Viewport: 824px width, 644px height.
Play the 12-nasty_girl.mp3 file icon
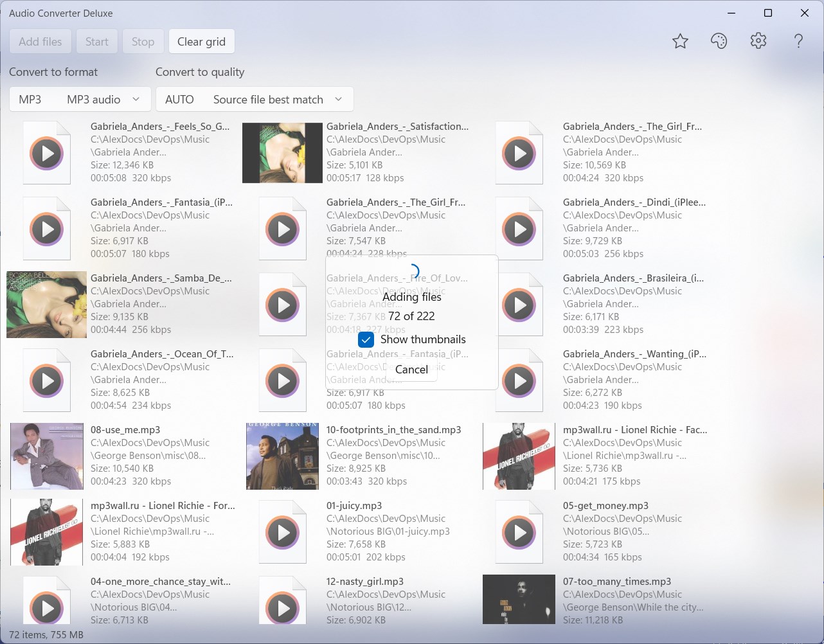pyautogui.click(x=283, y=607)
